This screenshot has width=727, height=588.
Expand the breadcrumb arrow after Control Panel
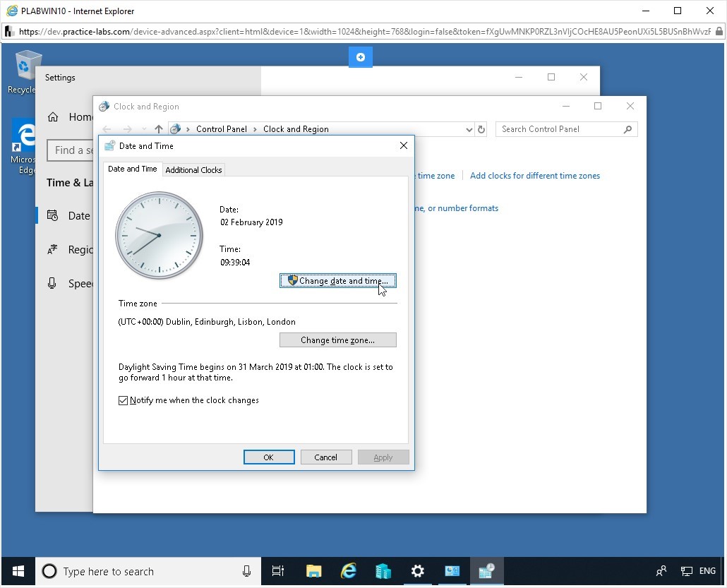pos(255,129)
